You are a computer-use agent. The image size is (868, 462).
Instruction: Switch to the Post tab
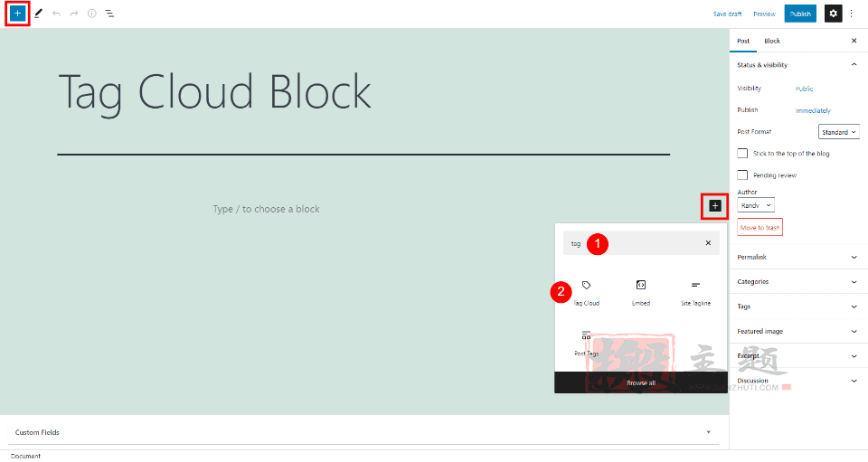tap(743, 41)
